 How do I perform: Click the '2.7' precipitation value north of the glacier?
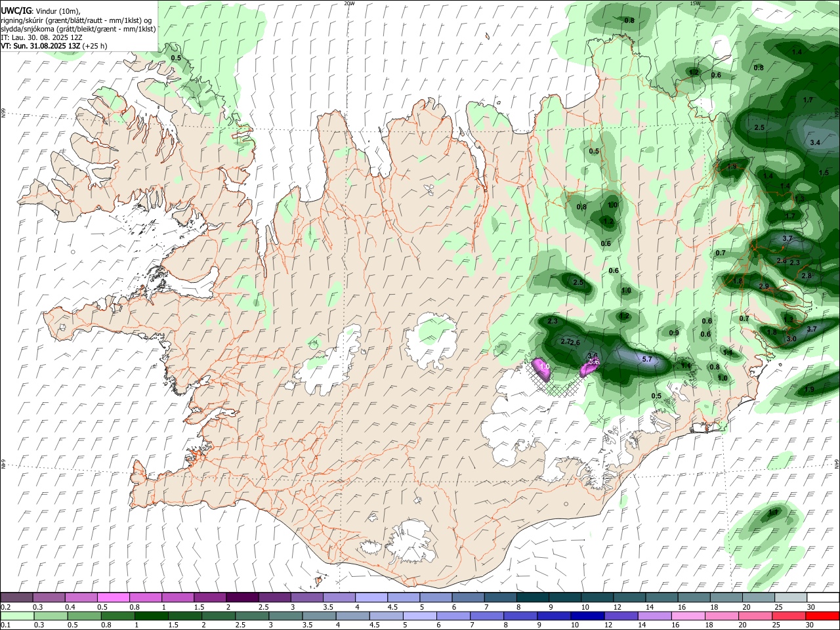tap(566, 341)
